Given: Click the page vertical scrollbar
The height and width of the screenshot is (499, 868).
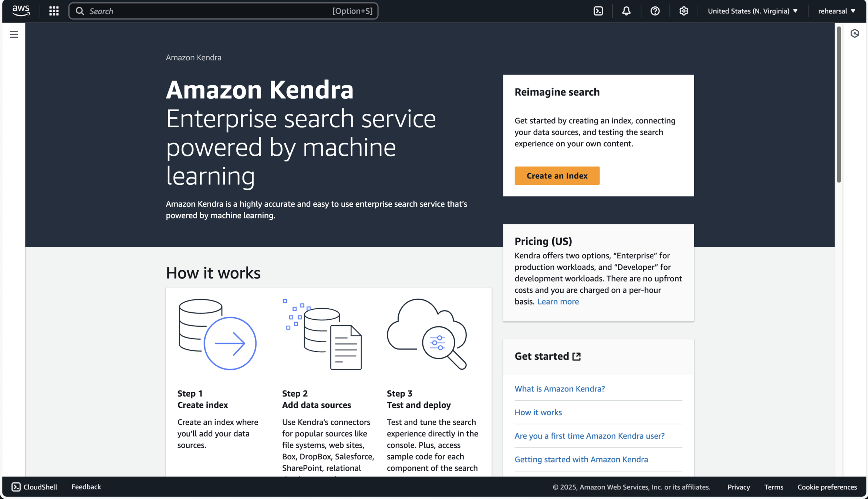Looking at the screenshot, I should [x=839, y=105].
